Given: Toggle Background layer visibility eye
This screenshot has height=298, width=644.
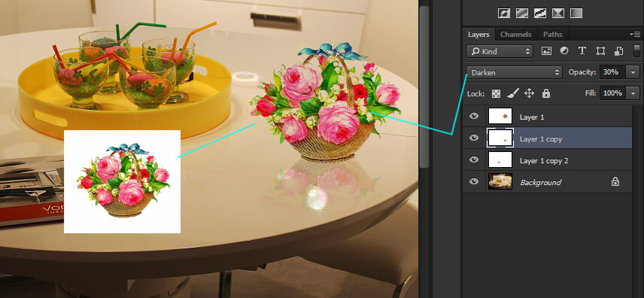Looking at the screenshot, I should [474, 181].
